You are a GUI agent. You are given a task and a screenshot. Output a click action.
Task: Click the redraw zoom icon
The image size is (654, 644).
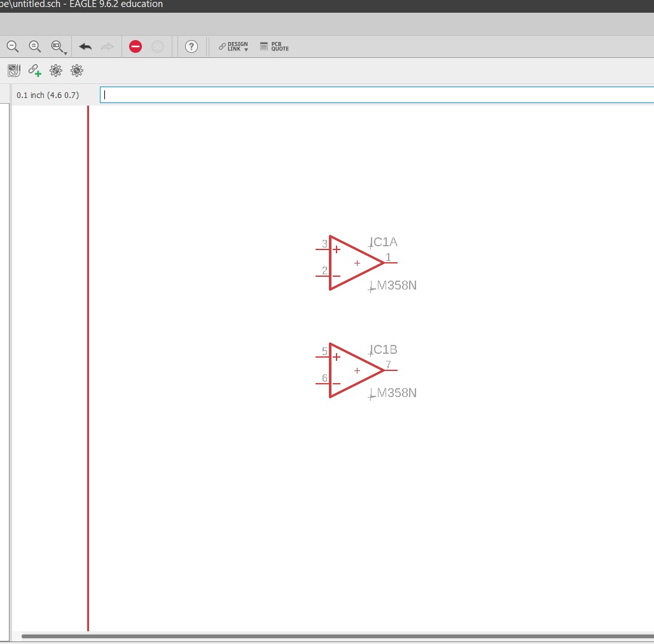35,46
